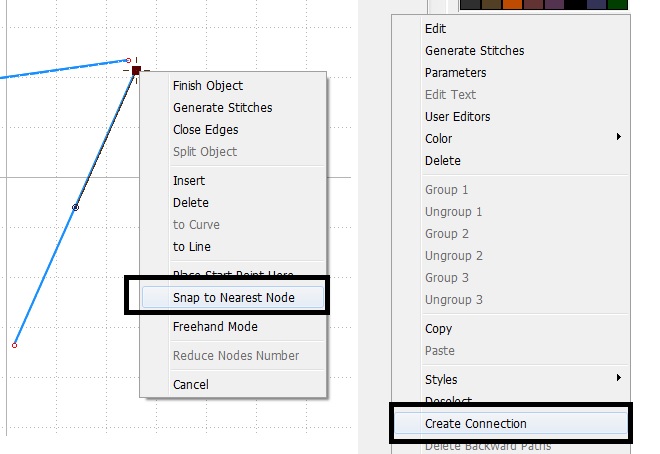This screenshot has height=454, width=660.
Task: Select User Editors menu entry
Action: point(457,117)
